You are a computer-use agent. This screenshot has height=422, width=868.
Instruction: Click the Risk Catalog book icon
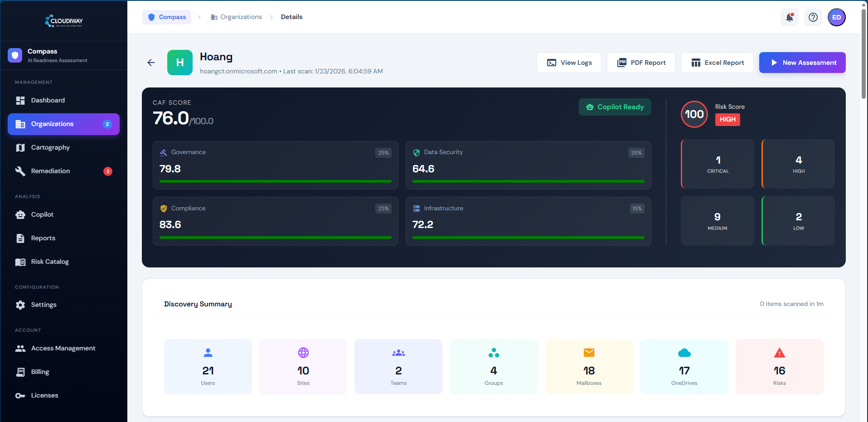[20, 262]
